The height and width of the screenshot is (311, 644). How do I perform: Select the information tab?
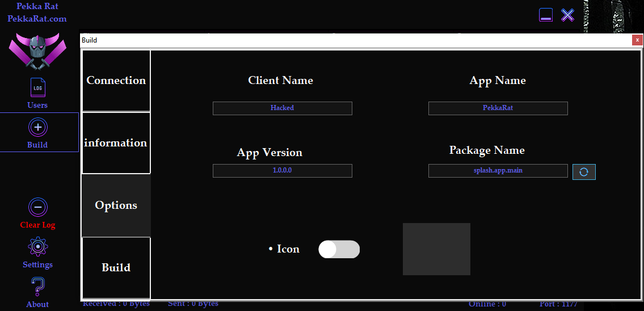[x=116, y=143]
